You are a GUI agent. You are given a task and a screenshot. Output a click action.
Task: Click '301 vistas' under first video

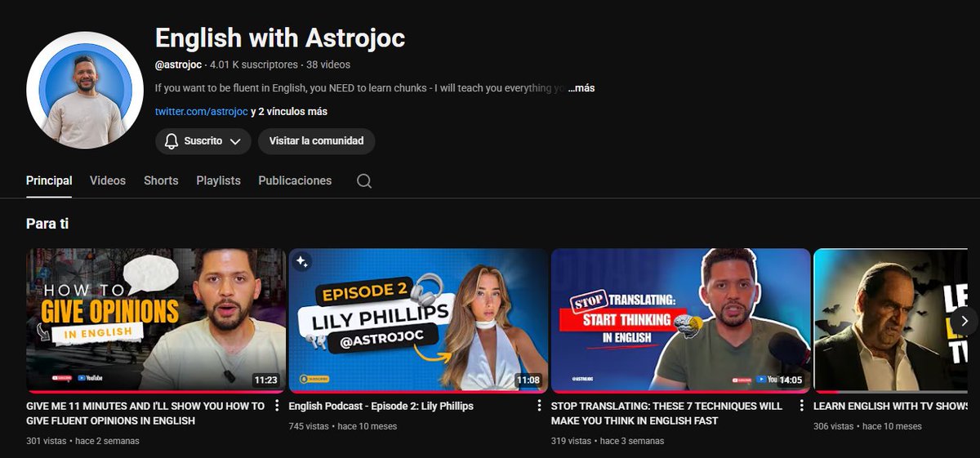point(47,441)
